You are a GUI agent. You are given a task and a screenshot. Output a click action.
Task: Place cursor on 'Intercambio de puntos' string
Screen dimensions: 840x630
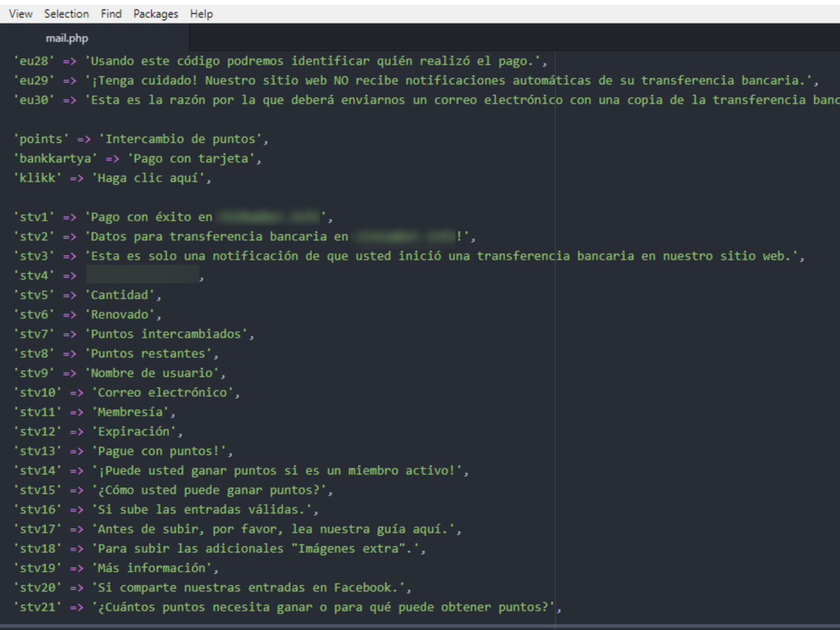click(x=181, y=139)
